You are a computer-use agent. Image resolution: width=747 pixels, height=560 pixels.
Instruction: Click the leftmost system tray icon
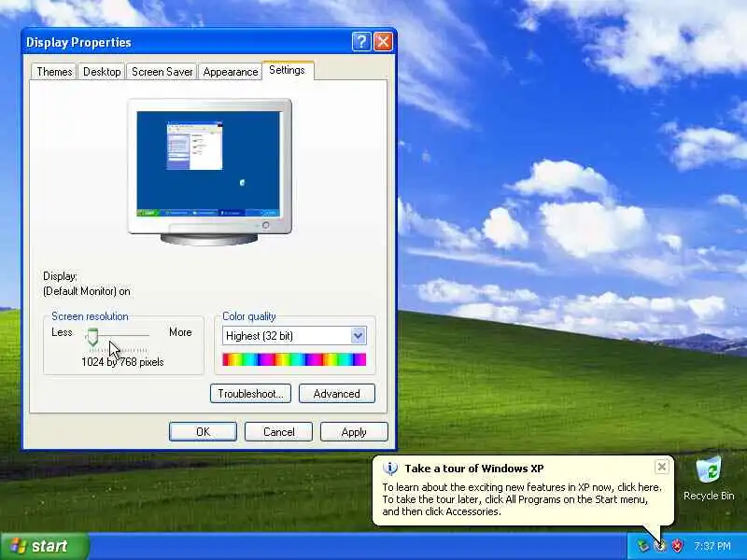tap(643, 546)
